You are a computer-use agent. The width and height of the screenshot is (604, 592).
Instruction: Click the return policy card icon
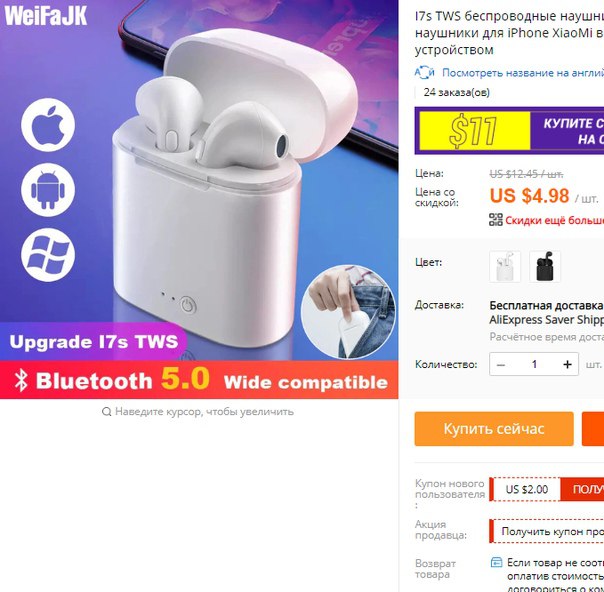tap(497, 562)
